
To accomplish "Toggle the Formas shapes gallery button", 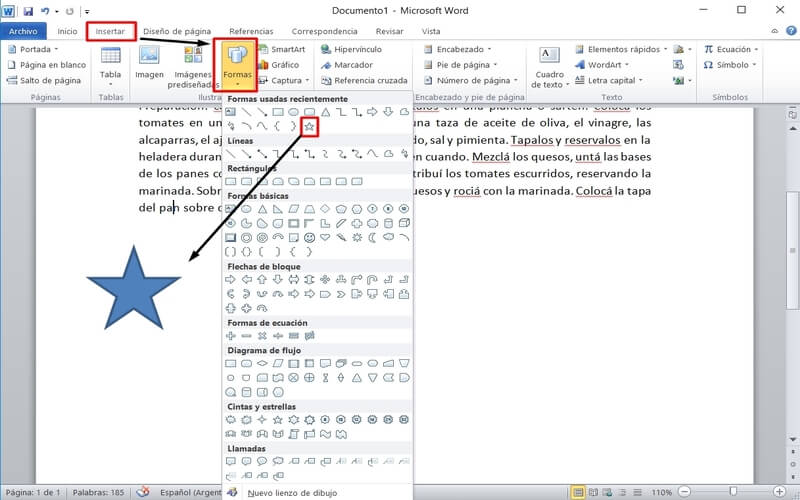I will (x=237, y=66).
